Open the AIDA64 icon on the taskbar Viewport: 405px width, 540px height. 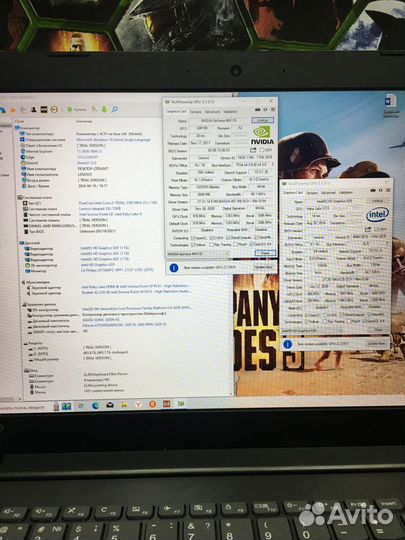(167, 404)
